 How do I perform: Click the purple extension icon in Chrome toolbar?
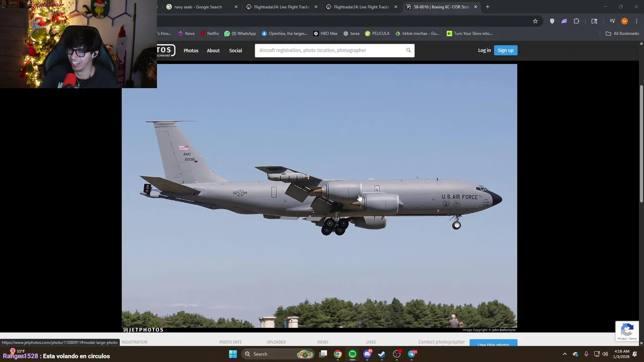click(564, 21)
